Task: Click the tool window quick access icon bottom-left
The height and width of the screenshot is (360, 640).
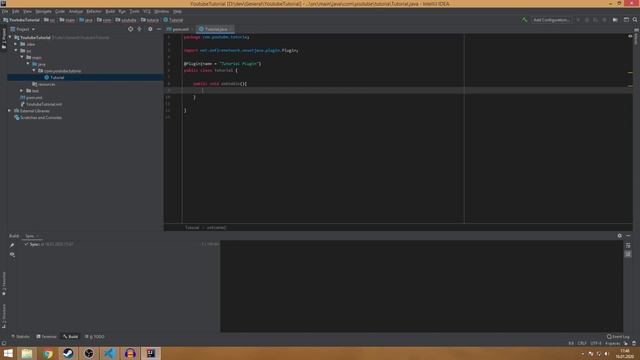Action: click(4, 343)
